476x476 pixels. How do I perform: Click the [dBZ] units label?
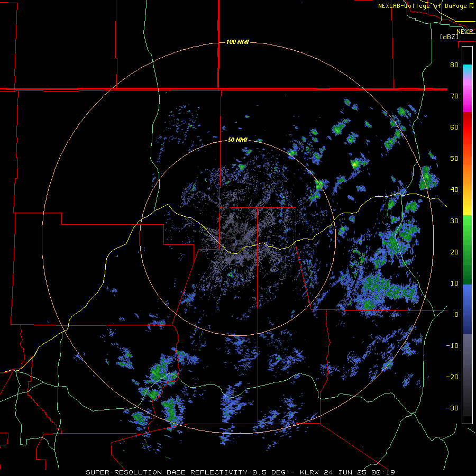tap(449, 36)
